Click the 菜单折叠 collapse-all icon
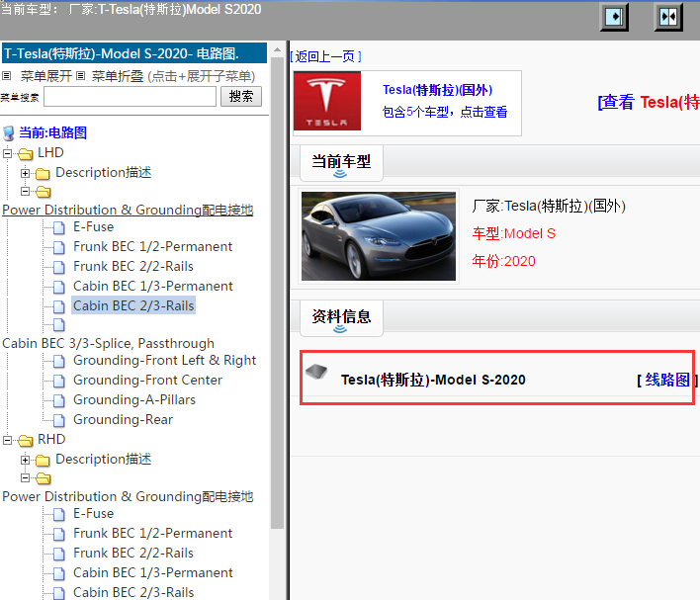Image resolution: width=700 pixels, height=600 pixels. coord(80,76)
